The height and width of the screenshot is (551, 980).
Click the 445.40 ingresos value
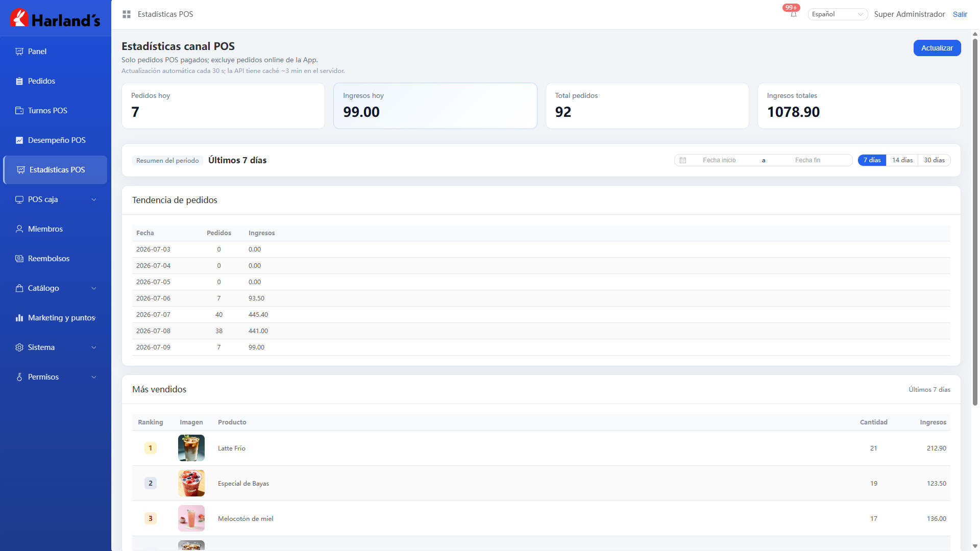[258, 315]
